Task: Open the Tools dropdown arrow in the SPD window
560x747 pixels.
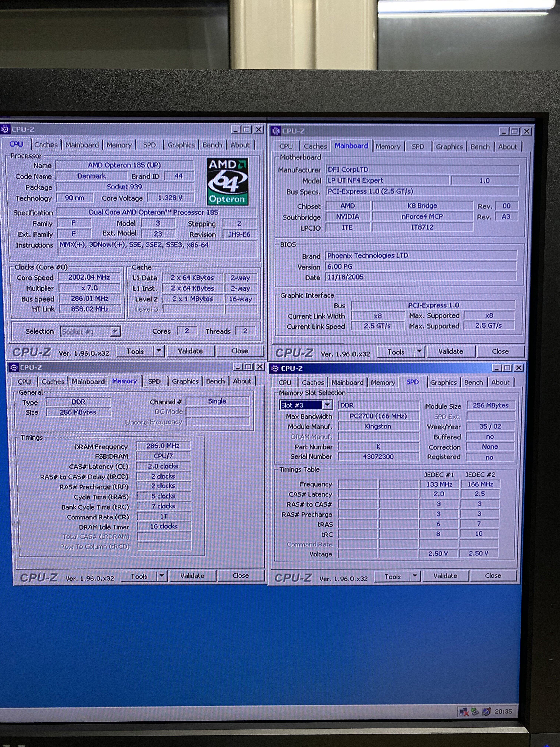Action: [x=415, y=576]
